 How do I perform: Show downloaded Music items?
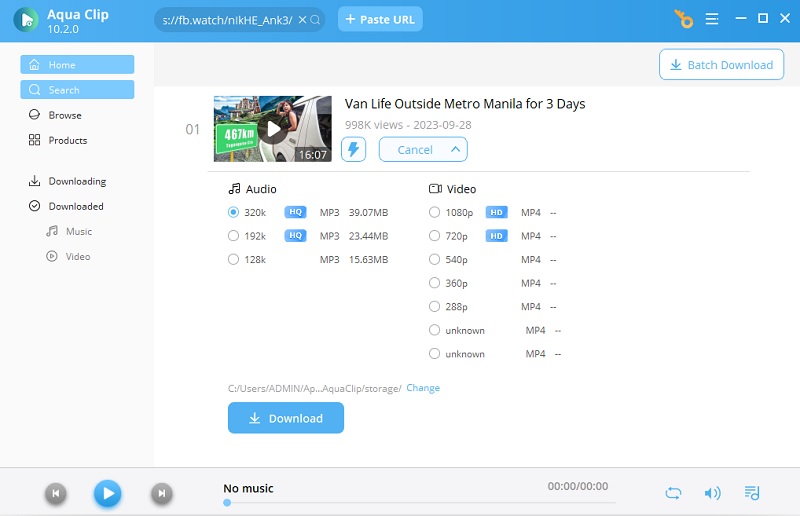pyautogui.click(x=69, y=231)
